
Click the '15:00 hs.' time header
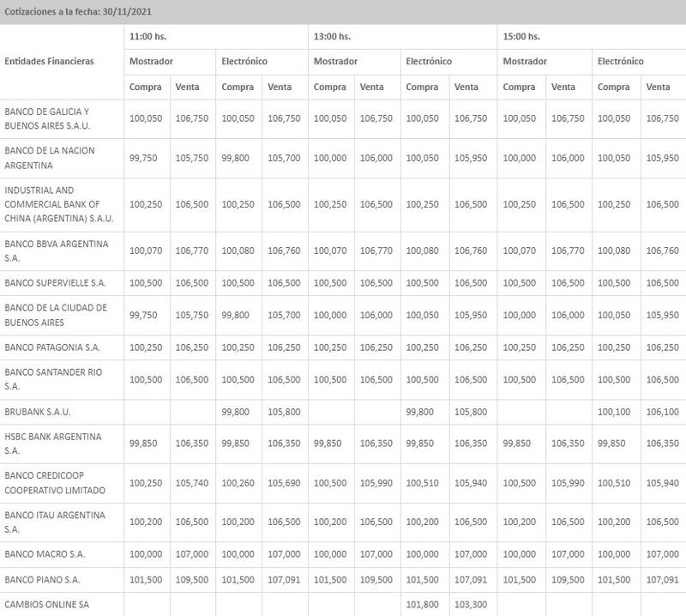(521, 36)
